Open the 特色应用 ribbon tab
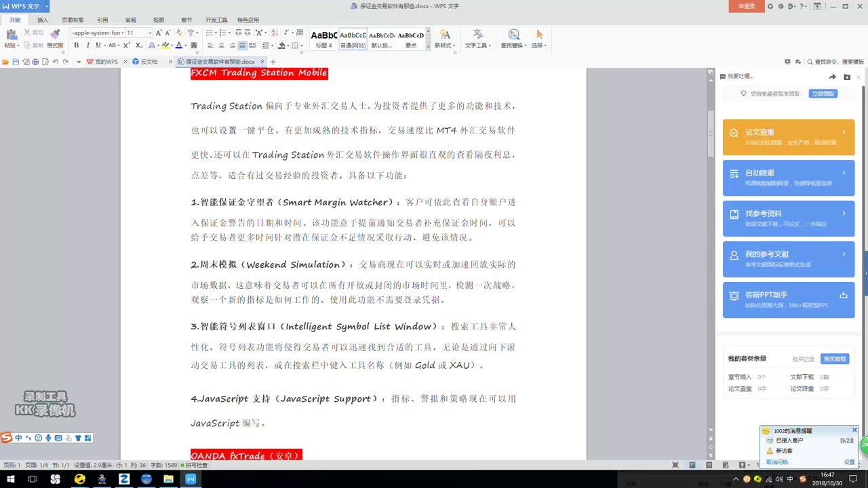Screen dimensions: 868x488 click(248, 20)
